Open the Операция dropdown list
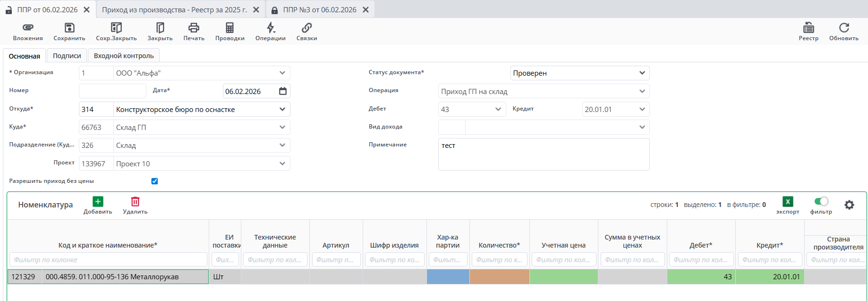Screen dimensions: 868x301 click(642, 91)
